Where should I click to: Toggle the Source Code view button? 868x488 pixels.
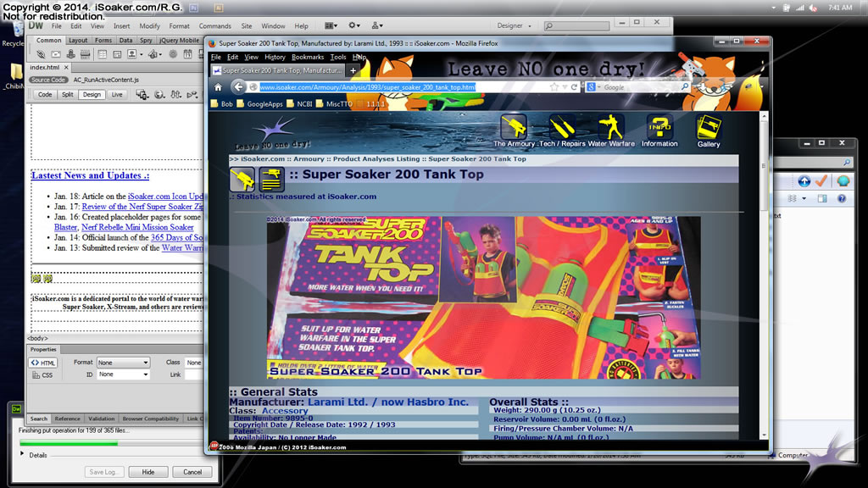click(48, 80)
